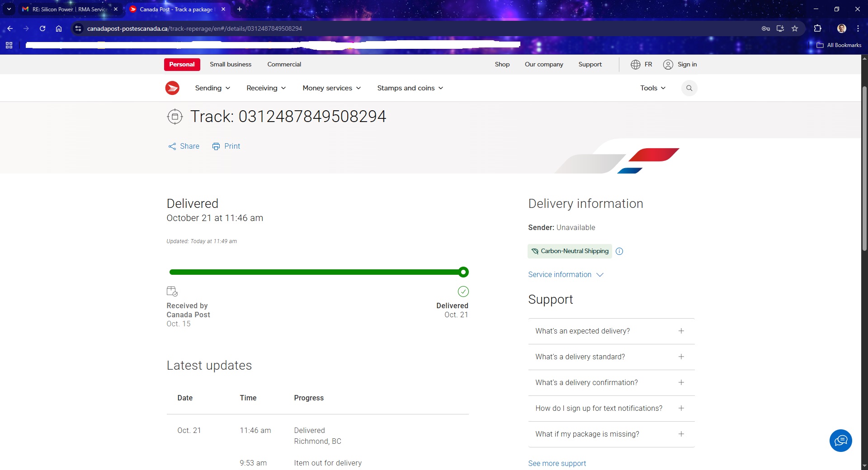Switch language to FR
The image size is (868, 470).
(642, 65)
